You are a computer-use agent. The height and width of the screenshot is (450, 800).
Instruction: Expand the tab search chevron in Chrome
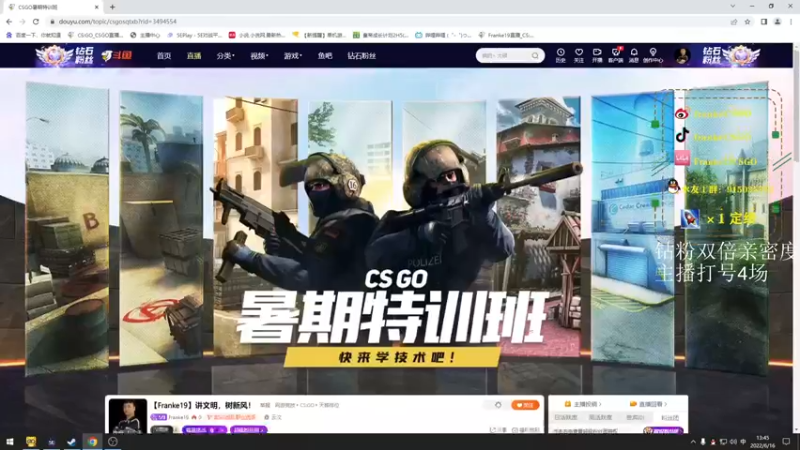point(733,6)
